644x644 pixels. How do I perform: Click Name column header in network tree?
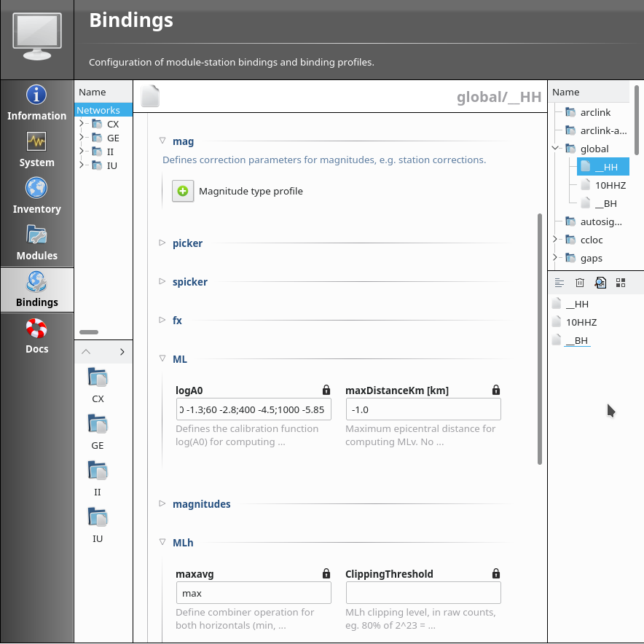click(103, 92)
